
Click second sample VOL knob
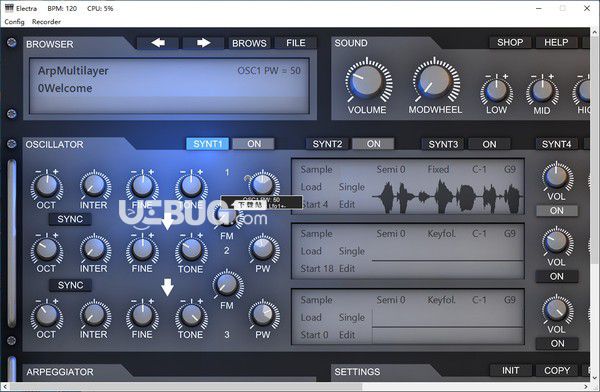[x=557, y=242]
